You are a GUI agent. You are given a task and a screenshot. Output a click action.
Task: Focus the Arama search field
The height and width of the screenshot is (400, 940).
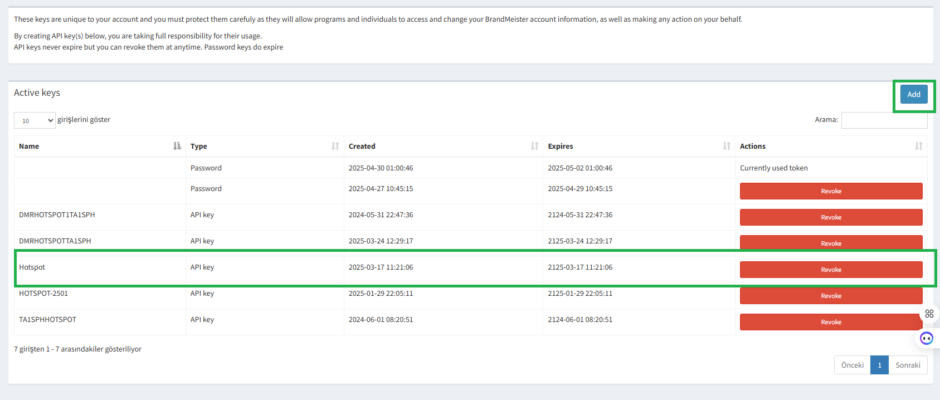884,120
